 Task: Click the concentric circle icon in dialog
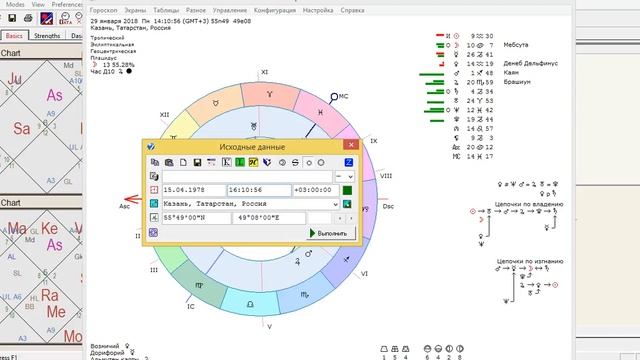(x=282, y=162)
